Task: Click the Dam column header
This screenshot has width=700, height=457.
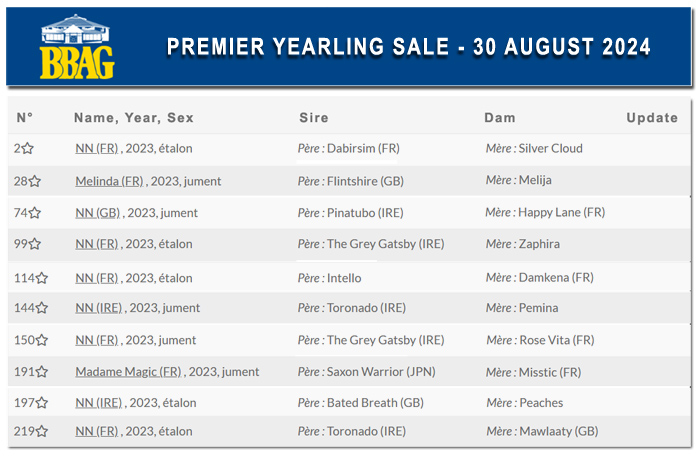Action: coord(500,118)
